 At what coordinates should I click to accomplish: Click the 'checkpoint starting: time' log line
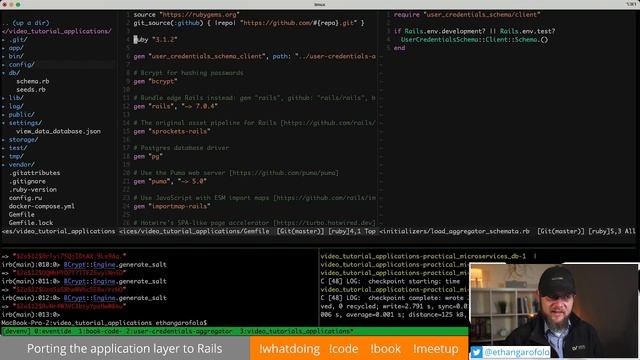390,281
